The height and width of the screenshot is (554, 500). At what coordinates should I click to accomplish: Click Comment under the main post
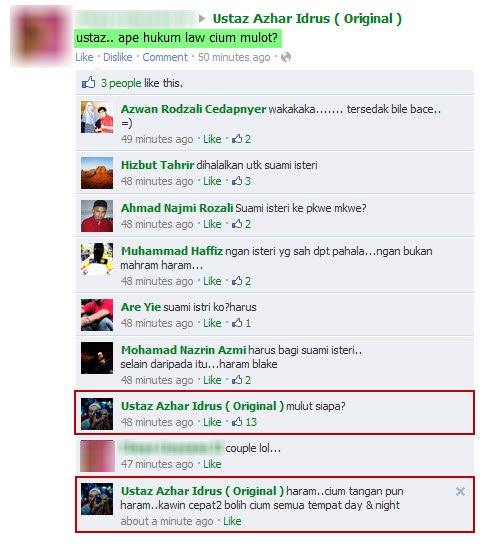(165, 57)
